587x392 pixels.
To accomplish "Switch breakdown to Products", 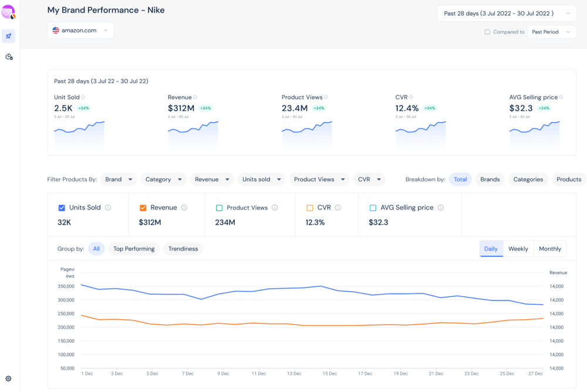I will tap(569, 180).
